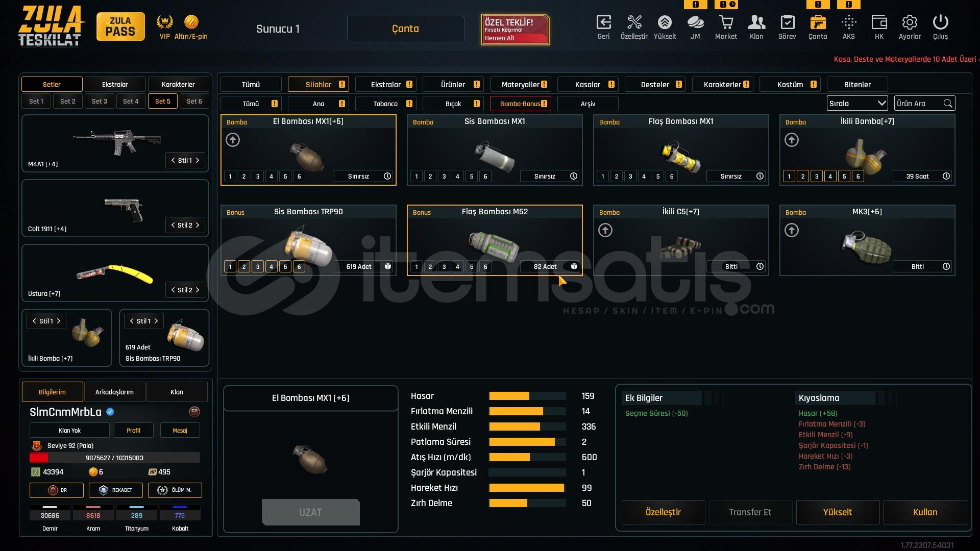980x551 pixels.
Task: Open the player Profil button
Action: click(133, 430)
